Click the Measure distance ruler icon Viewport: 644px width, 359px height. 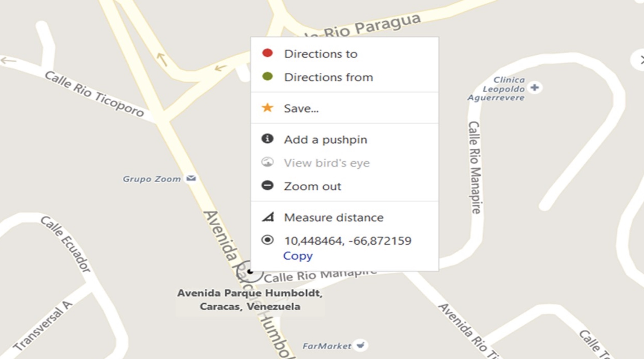[268, 217]
